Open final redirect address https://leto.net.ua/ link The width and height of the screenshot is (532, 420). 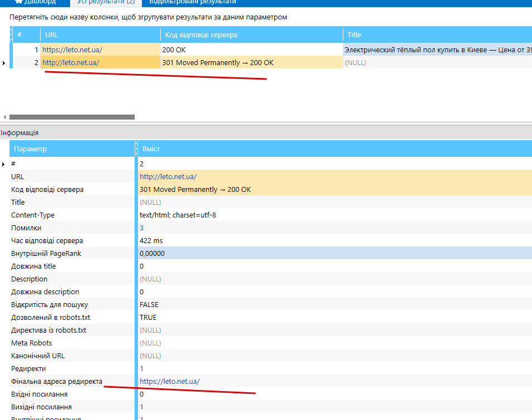(x=170, y=381)
